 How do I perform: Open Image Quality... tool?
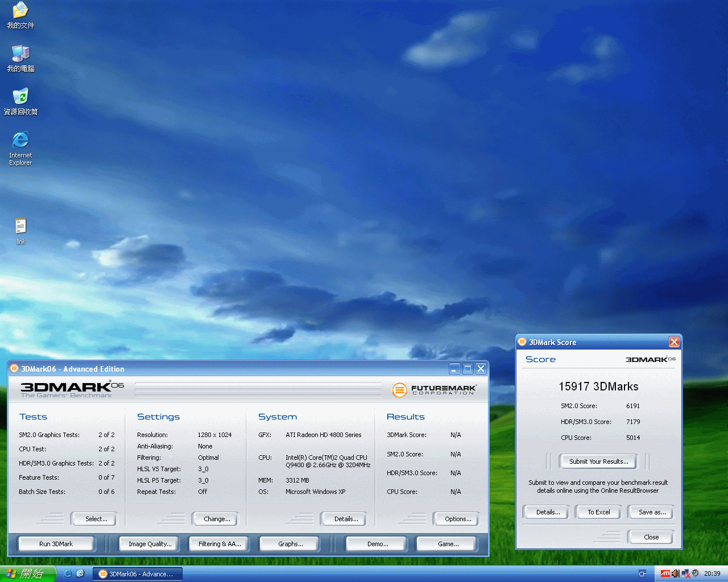(x=148, y=544)
